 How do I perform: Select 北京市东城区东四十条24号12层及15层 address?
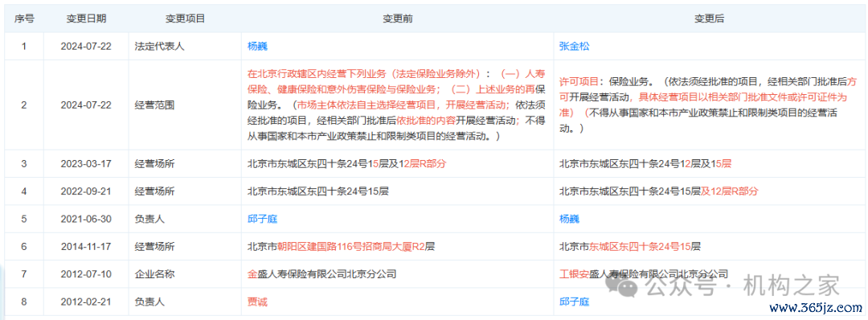(x=645, y=164)
